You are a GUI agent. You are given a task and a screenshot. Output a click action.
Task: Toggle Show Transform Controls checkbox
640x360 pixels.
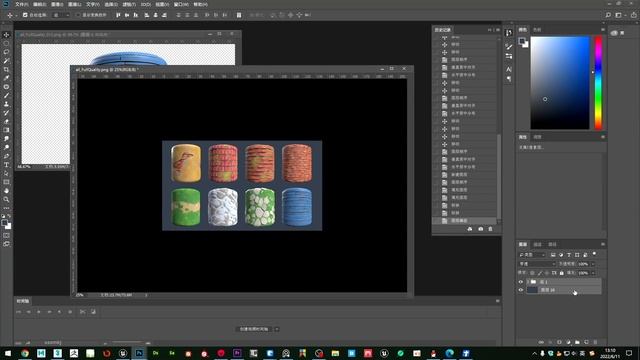pyautogui.click(x=78, y=15)
